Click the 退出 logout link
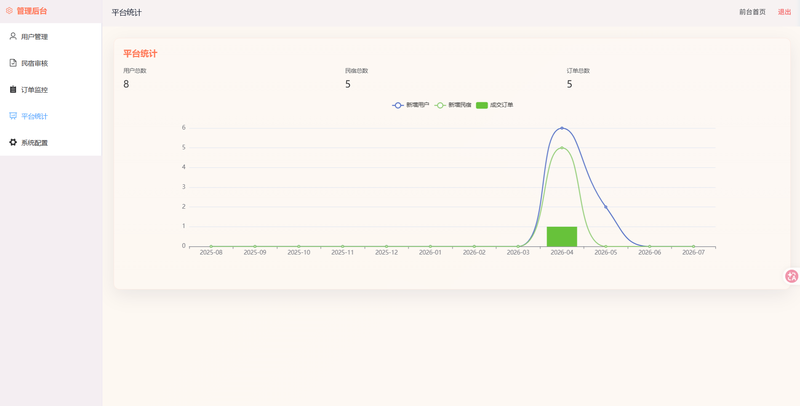 (x=784, y=12)
